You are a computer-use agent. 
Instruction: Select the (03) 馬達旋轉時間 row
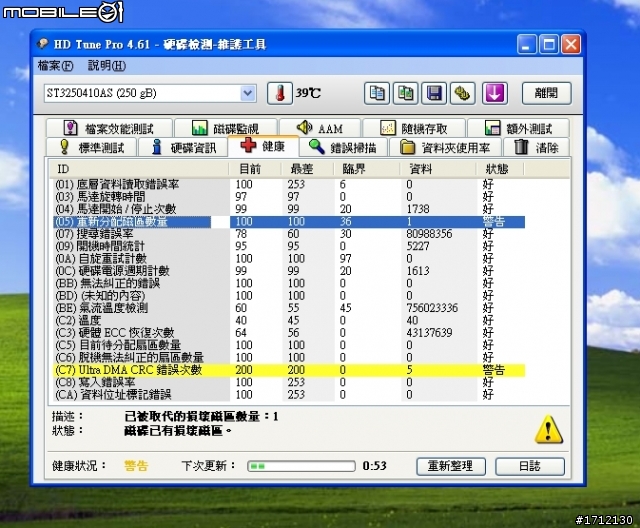pos(289,197)
